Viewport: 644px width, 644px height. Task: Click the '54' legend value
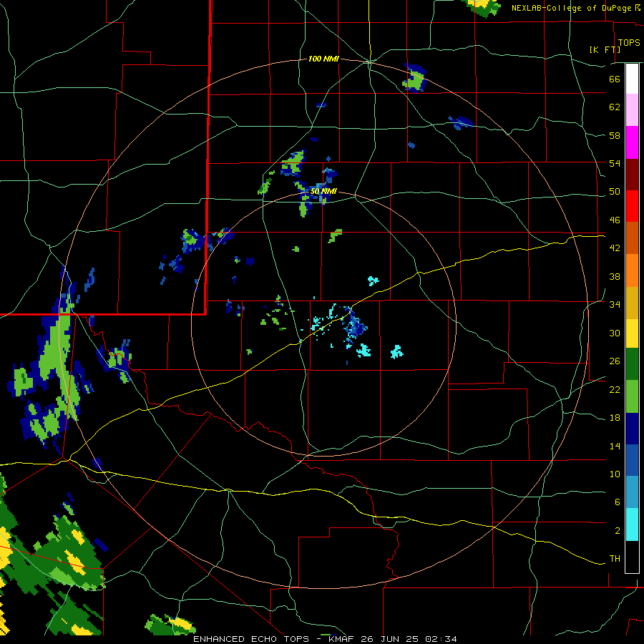point(615,163)
